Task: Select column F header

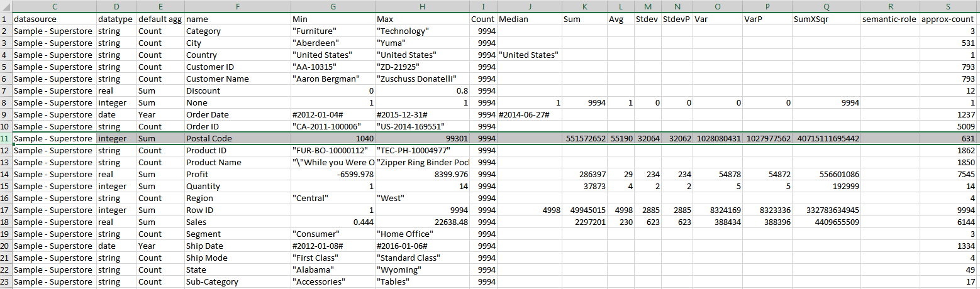Action: tap(237, 6)
